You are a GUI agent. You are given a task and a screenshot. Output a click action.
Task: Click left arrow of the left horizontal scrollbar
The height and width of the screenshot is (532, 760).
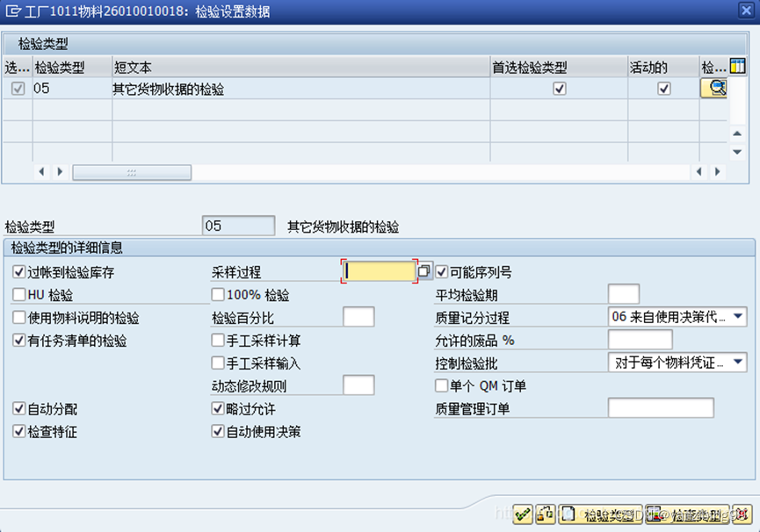[x=41, y=171]
